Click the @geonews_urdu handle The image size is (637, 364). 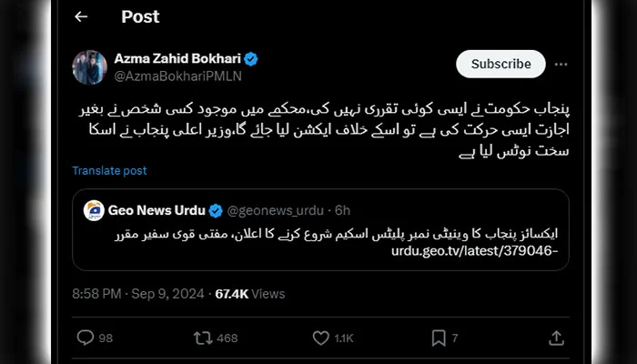pos(278,210)
